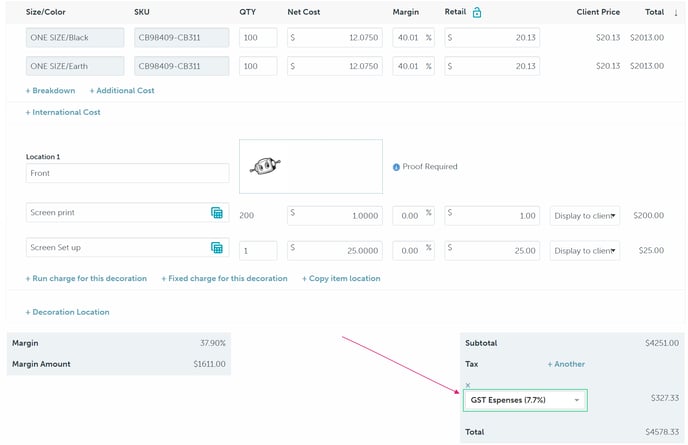The width and height of the screenshot is (688, 445).
Task: Open the Front location artwork thumbnail
Action: click(310, 166)
